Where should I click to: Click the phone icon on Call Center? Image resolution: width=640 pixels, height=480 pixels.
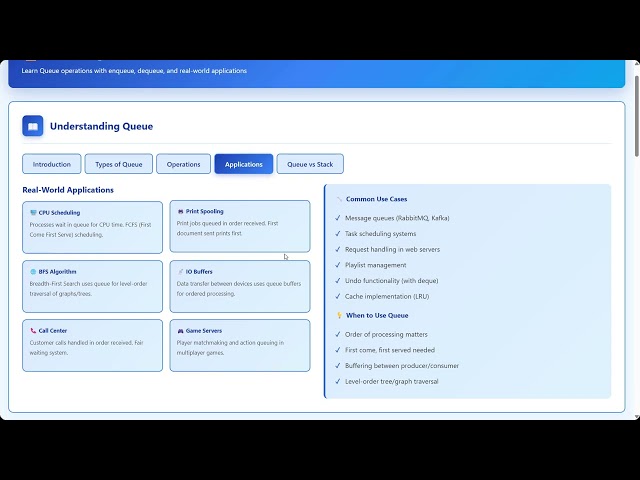click(x=33, y=330)
